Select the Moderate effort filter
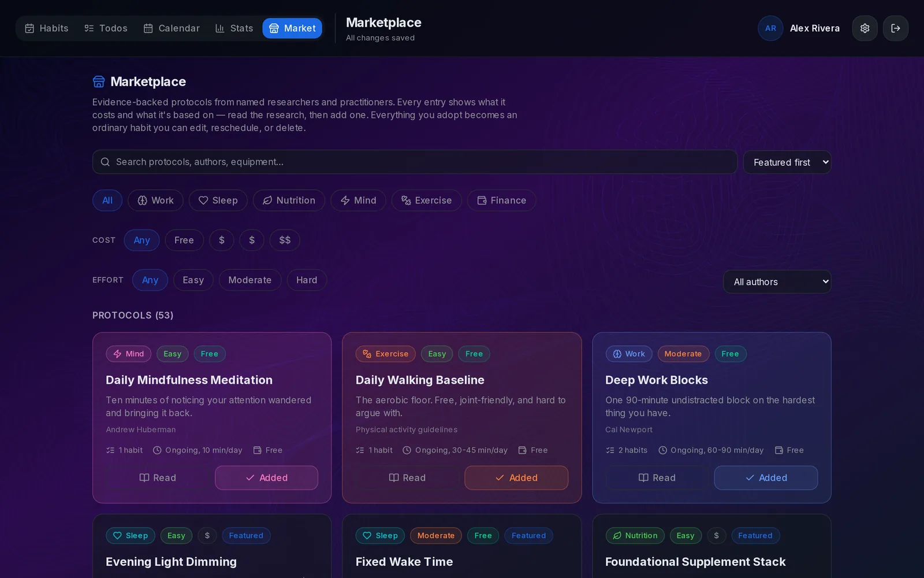The height and width of the screenshot is (578, 924). 250,280
